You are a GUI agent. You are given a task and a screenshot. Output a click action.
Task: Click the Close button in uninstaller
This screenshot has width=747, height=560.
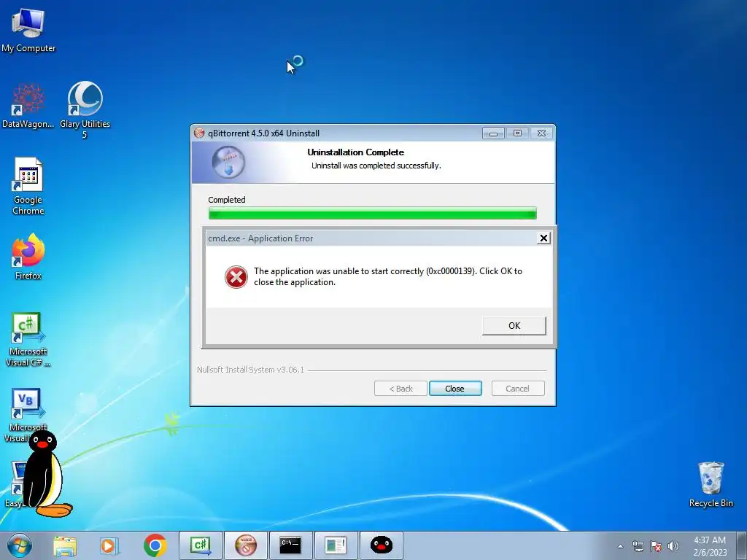coord(455,389)
